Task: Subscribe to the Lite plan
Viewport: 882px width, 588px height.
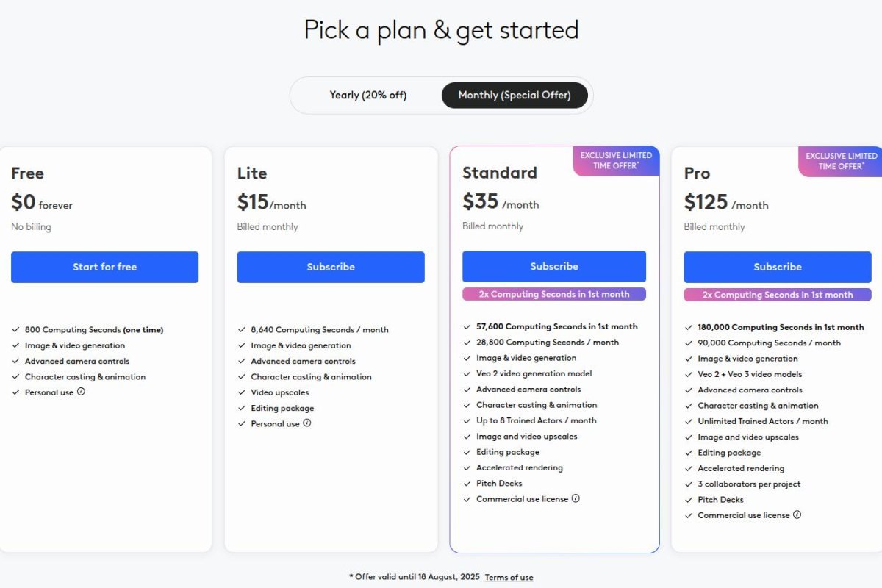Action: 331,267
